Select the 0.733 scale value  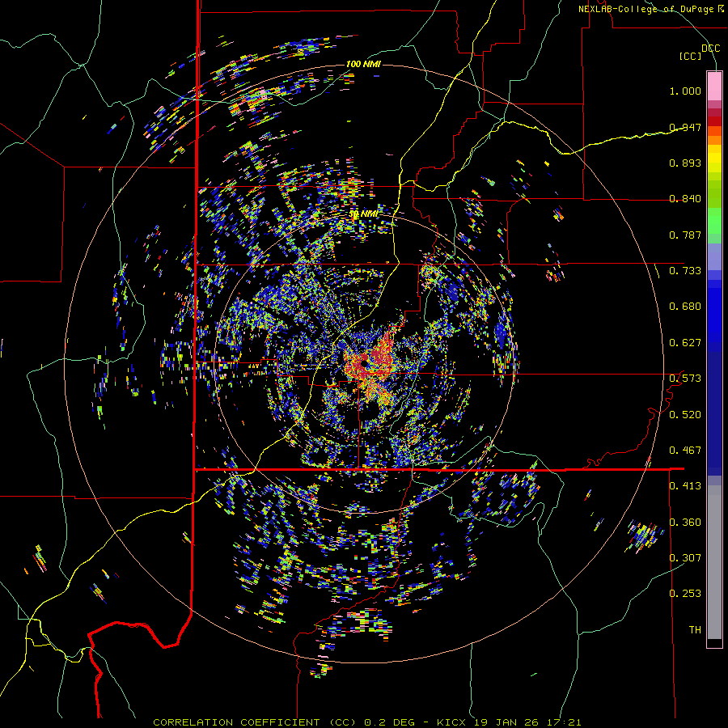pyautogui.click(x=685, y=271)
